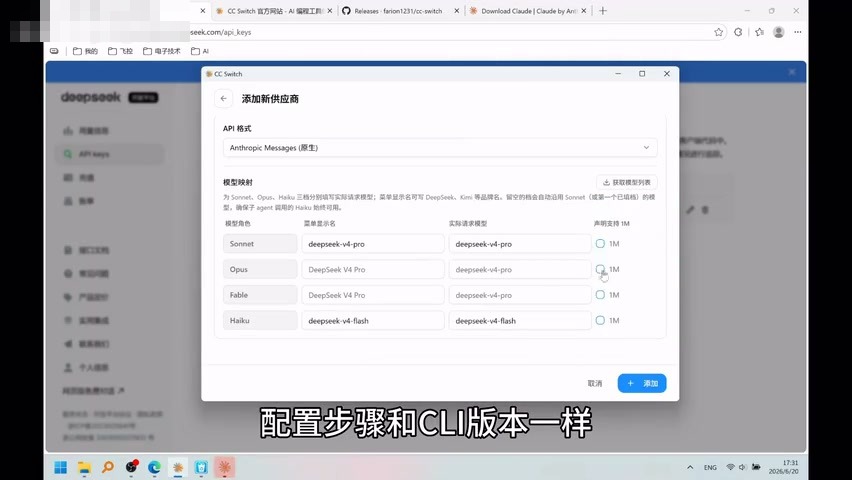Open the API format dropdown Anthropic Messages

tap(440, 147)
